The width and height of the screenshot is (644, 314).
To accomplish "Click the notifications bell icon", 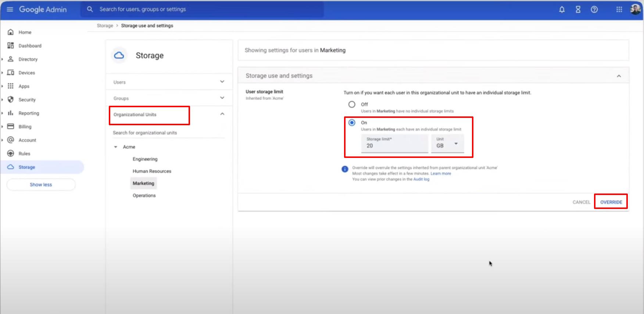I will tap(562, 10).
